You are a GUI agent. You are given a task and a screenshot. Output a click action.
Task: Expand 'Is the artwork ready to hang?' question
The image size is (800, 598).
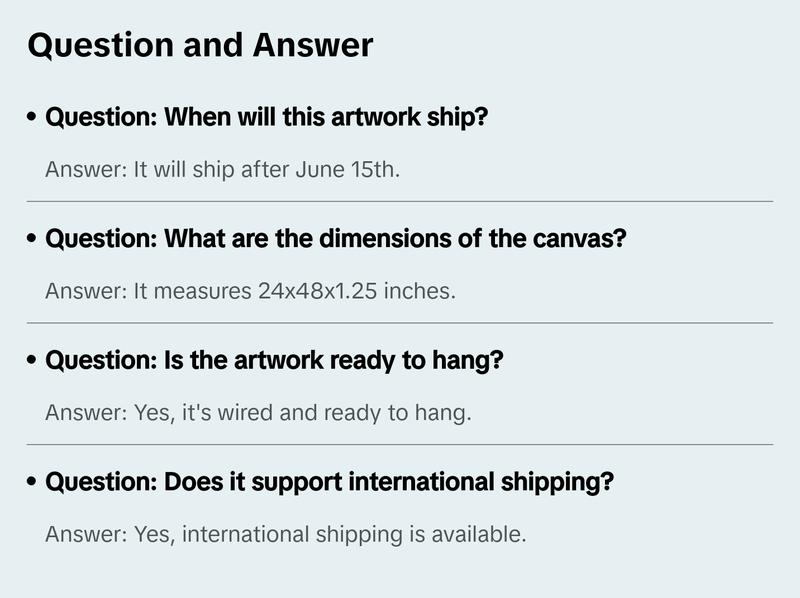[x=274, y=360]
